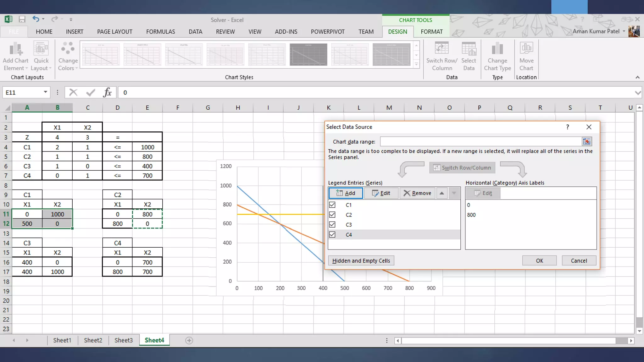Uncheck the C1 series checkbox
Image resolution: width=644 pixels, height=362 pixels.
(332, 205)
